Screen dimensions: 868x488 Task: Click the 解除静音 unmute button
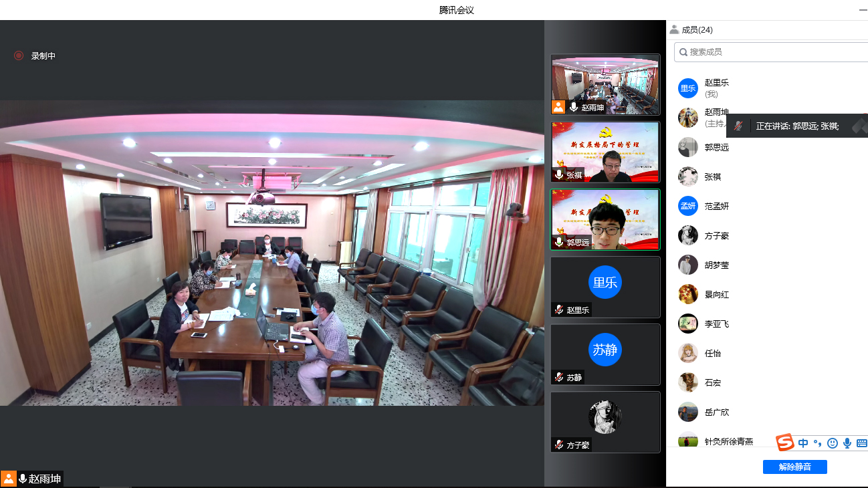tap(794, 467)
